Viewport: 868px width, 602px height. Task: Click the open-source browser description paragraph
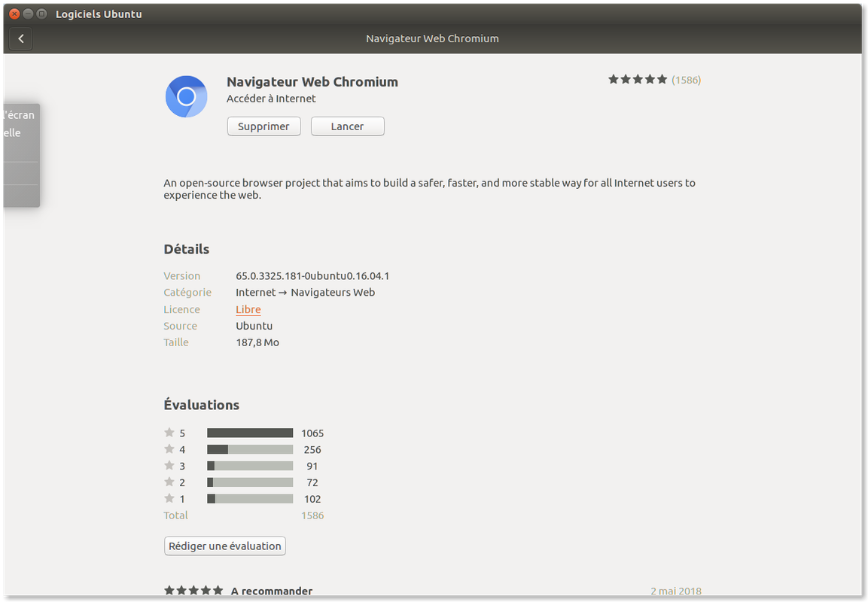pos(430,189)
